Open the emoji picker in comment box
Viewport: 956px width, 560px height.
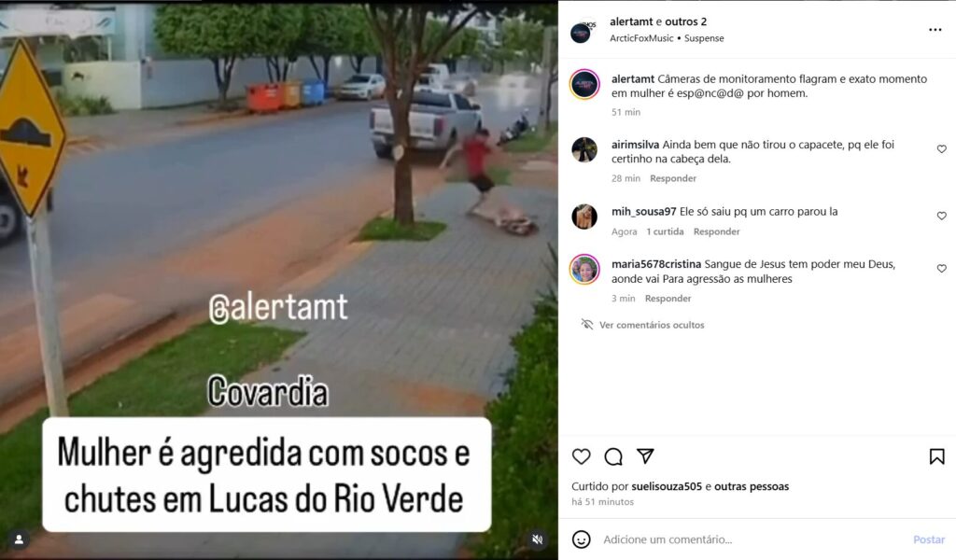[x=581, y=539]
